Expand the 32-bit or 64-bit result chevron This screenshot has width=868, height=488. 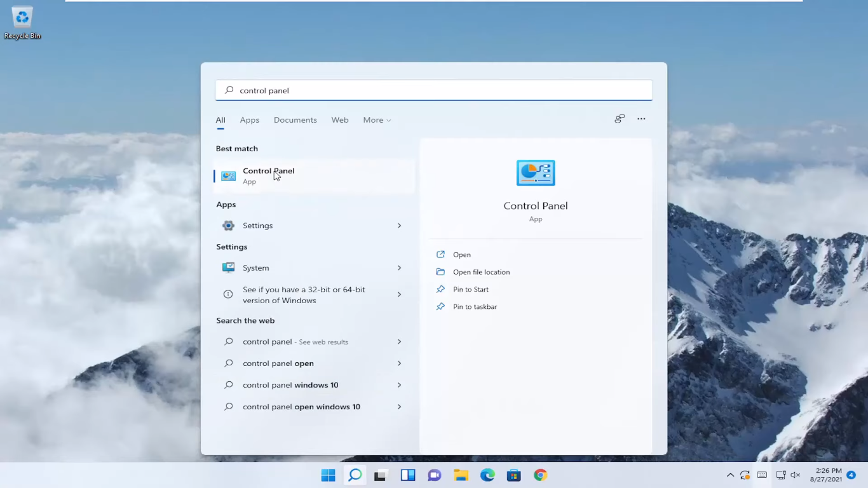(x=399, y=294)
